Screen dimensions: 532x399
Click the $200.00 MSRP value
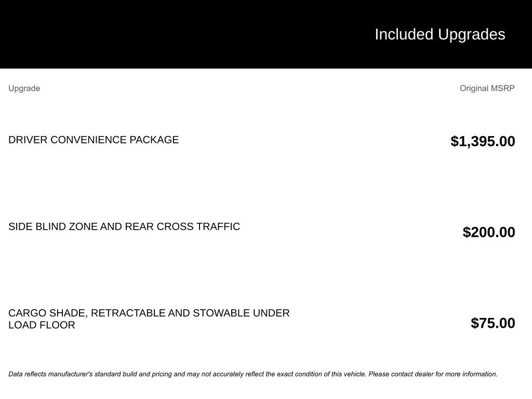(488, 232)
